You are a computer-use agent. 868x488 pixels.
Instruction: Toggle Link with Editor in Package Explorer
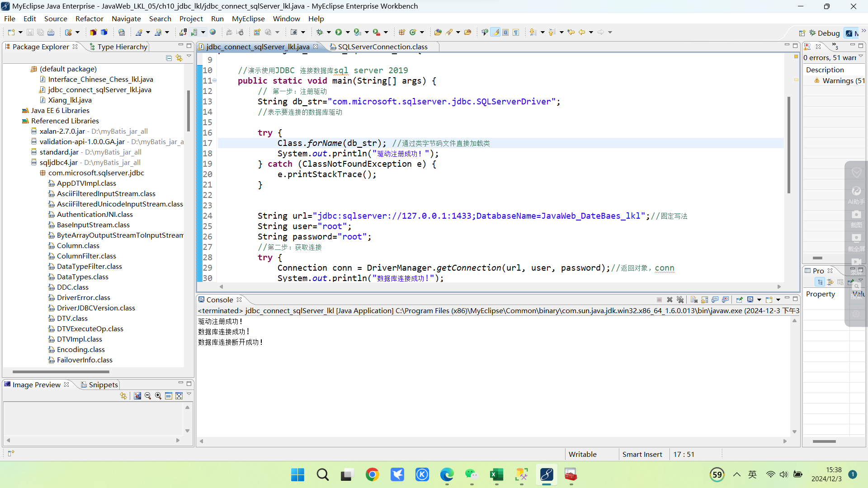pos(179,58)
